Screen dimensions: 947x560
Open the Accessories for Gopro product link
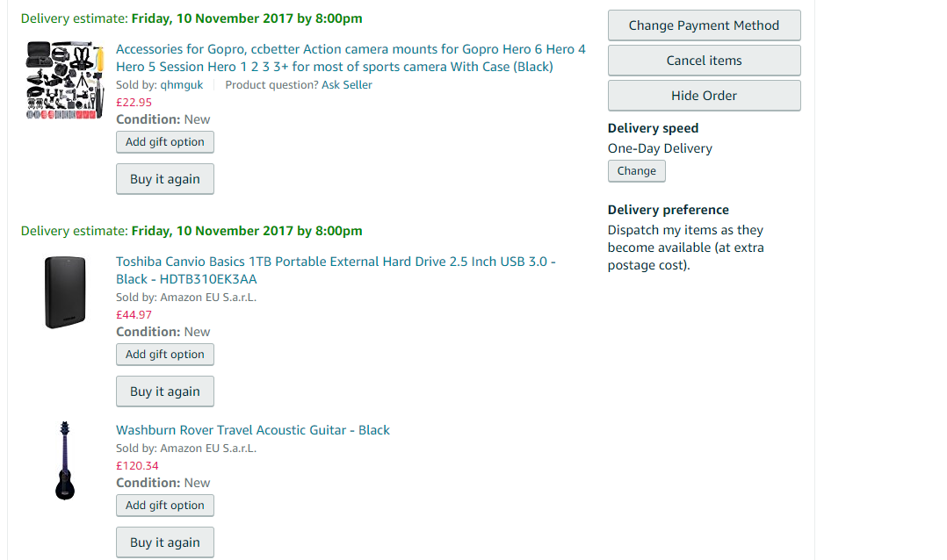351,58
